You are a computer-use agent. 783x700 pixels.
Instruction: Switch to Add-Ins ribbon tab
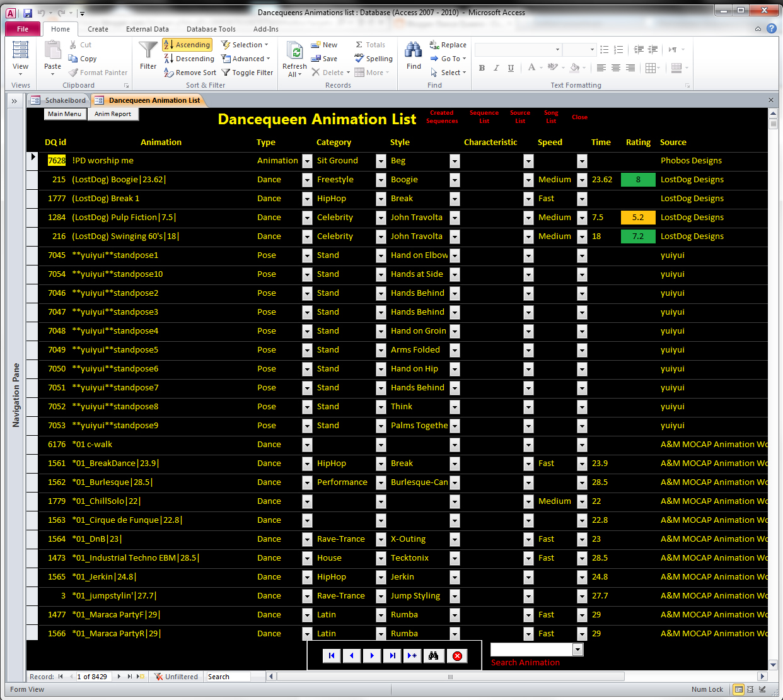click(x=266, y=29)
